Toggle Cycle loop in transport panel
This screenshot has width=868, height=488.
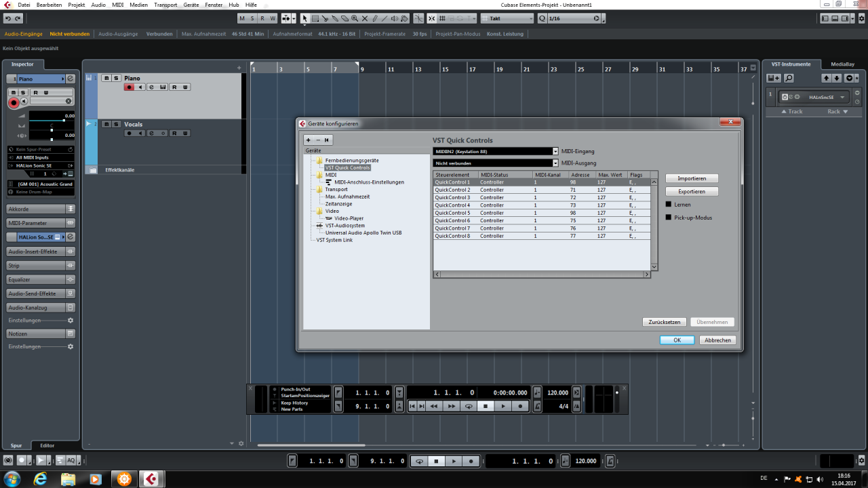pyautogui.click(x=468, y=406)
